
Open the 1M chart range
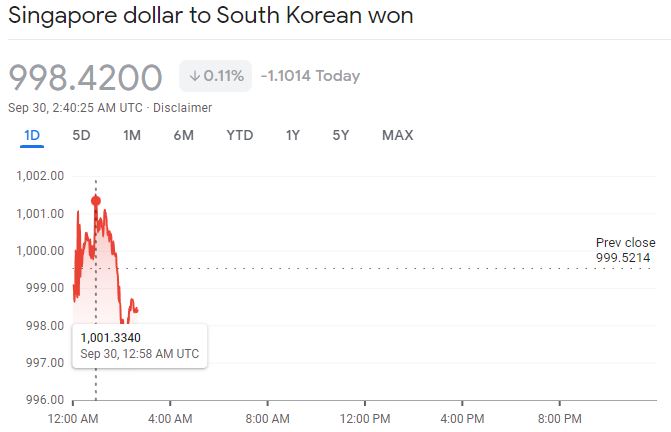point(132,136)
